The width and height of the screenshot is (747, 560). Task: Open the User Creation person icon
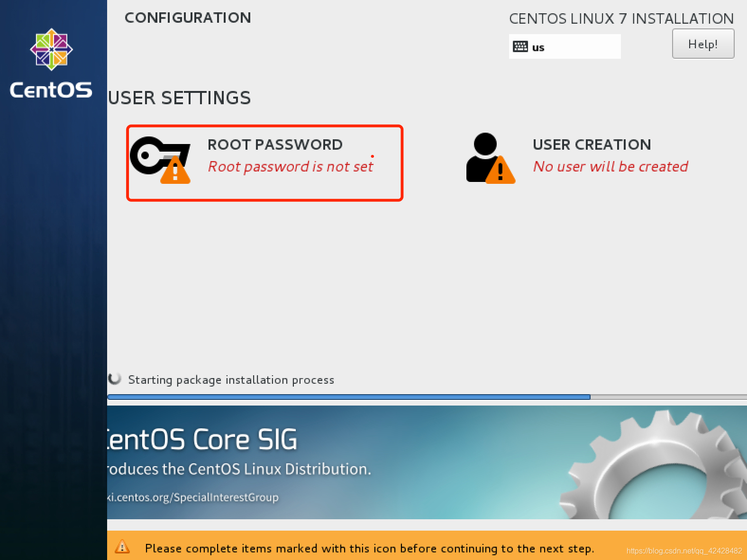point(491,158)
